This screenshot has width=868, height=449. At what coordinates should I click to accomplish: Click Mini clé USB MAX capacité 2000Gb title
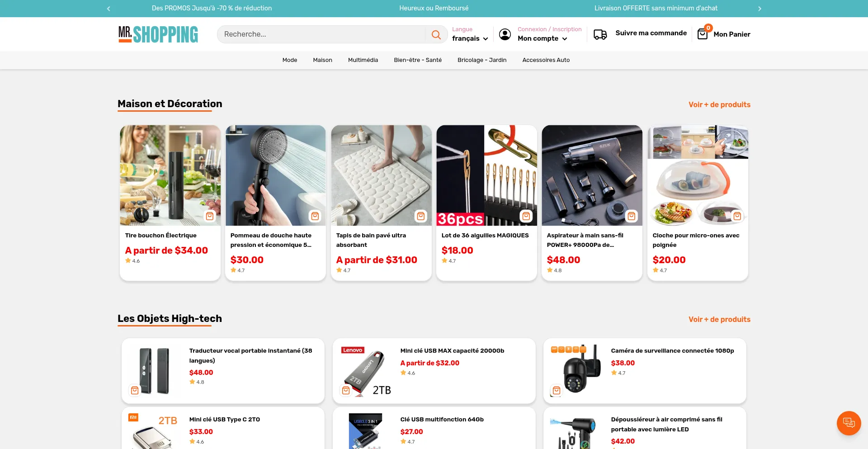click(452, 351)
